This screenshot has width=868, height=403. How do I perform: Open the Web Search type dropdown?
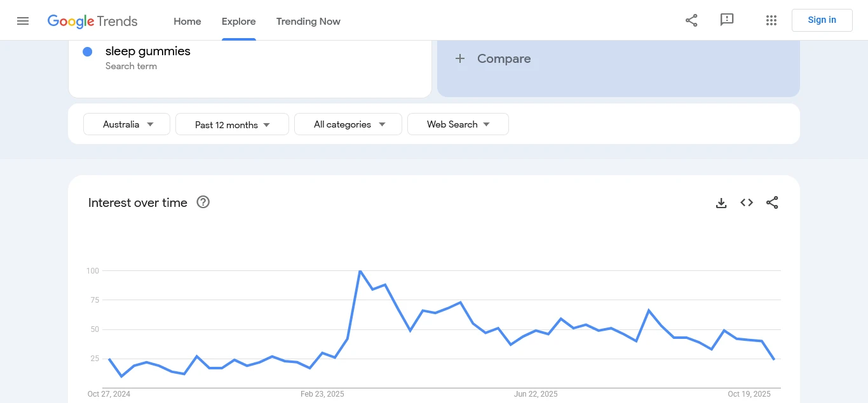458,124
